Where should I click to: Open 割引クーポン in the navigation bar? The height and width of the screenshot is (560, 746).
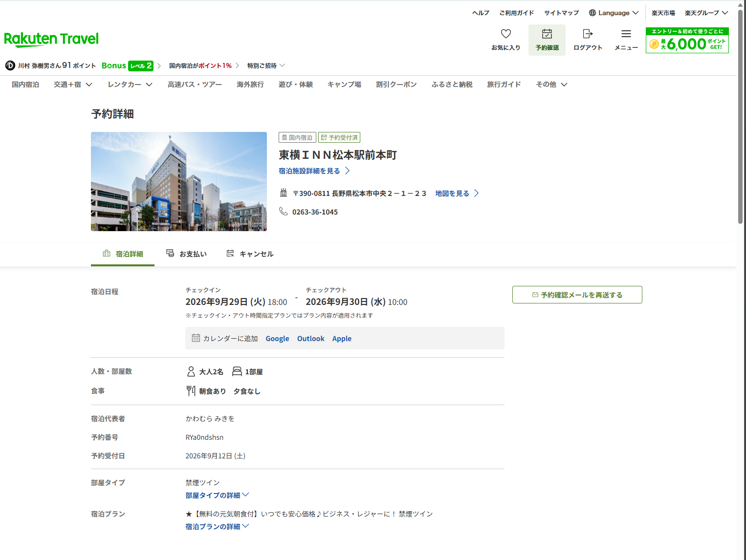pyautogui.click(x=396, y=85)
